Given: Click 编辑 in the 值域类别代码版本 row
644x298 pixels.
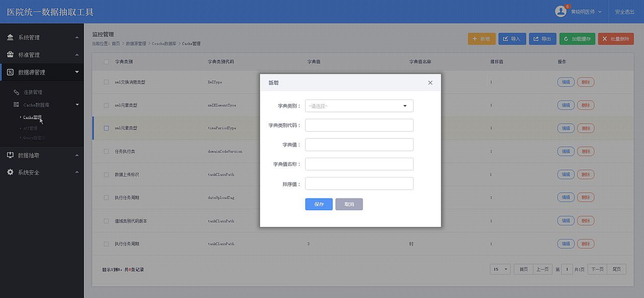Looking at the screenshot, I should tap(566, 221).
